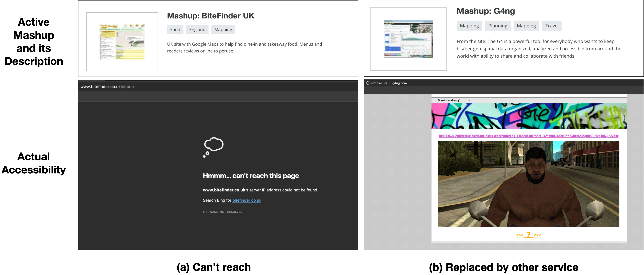Select the BiteFinder Mapping tag

click(223, 30)
